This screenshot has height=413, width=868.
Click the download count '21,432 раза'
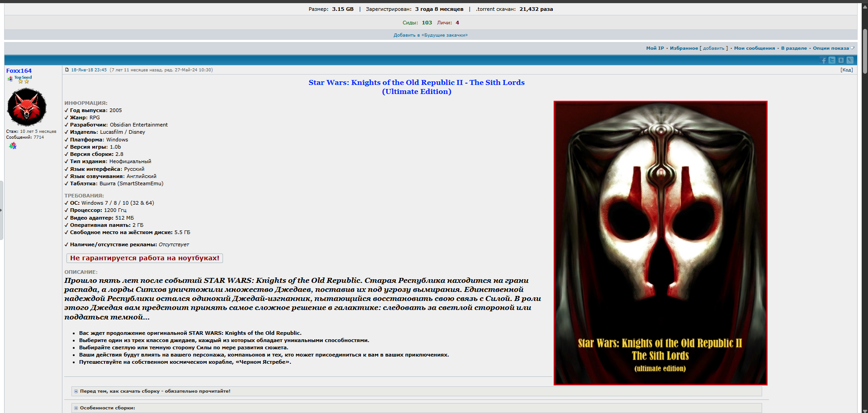(x=536, y=9)
